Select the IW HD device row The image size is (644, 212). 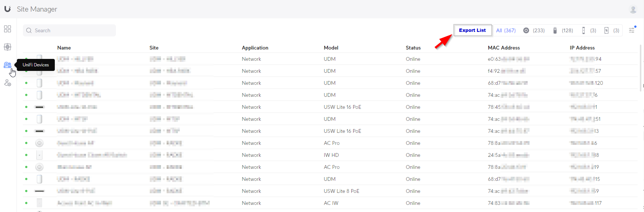[x=331, y=155]
